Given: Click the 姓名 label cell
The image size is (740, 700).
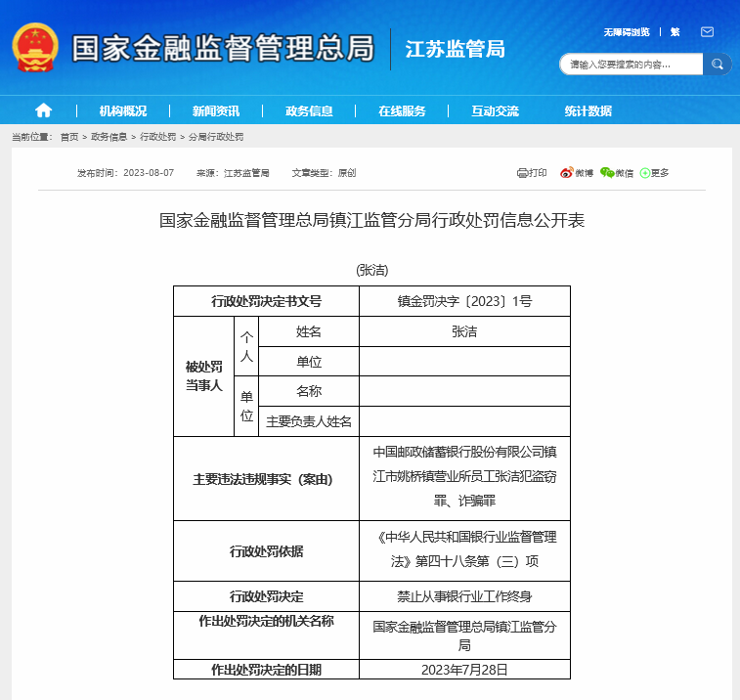Looking at the screenshot, I should pyautogui.click(x=309, y=331).
